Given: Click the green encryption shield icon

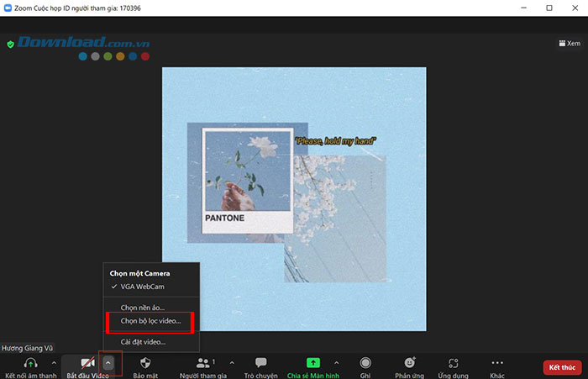Looking at the screenshot, I should tap(10, 44).
